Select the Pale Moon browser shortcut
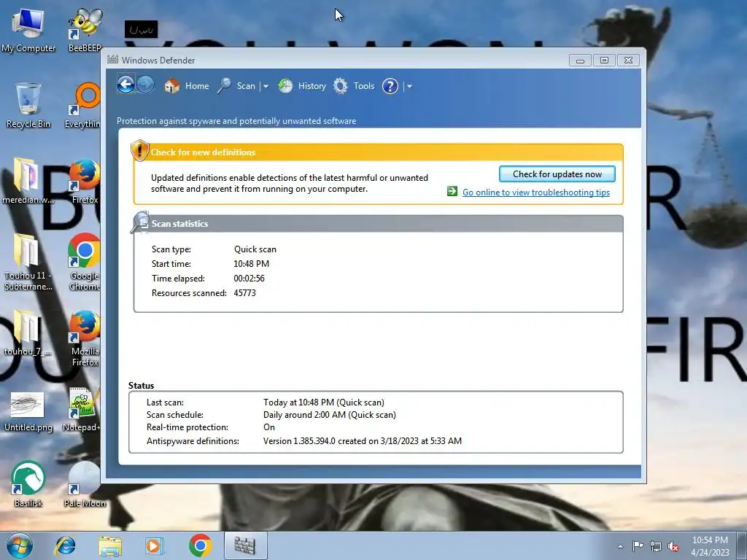This screenshot has height=560, width=747. coord(85,483)
